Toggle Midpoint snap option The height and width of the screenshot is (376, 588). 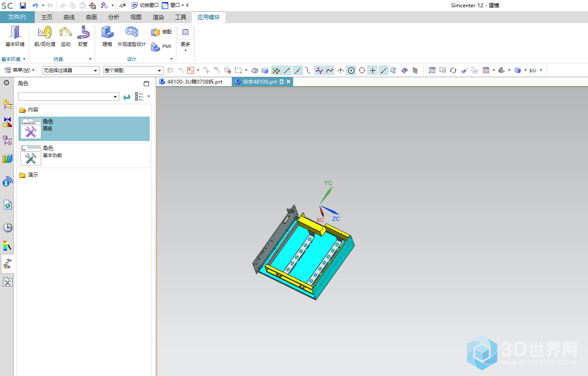pyautogui.click(x=297, y=70)
